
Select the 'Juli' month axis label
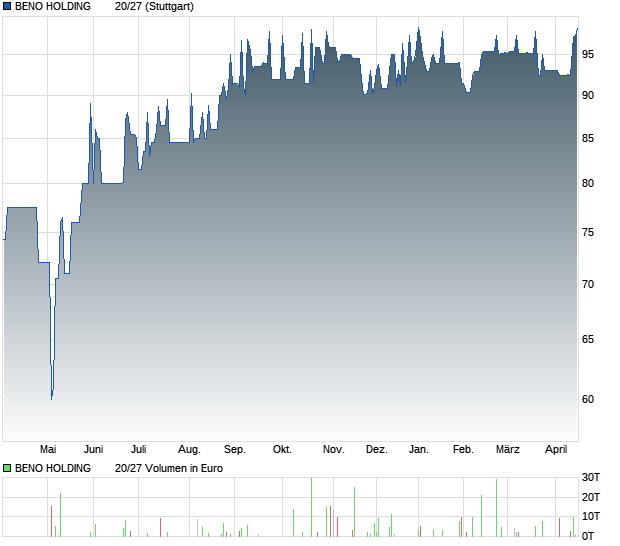point(139,449)
